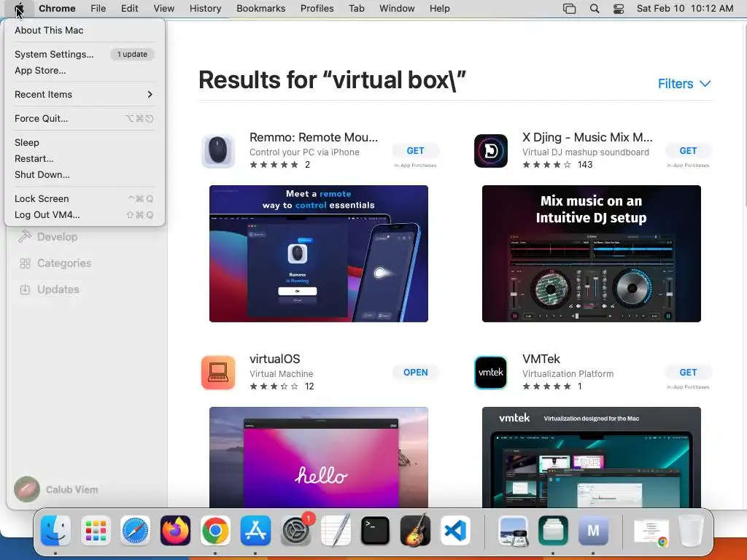Viewport: 747px width, 560px height.
Task: Open the green files app in Dock
Action: (x=553, y=531)
